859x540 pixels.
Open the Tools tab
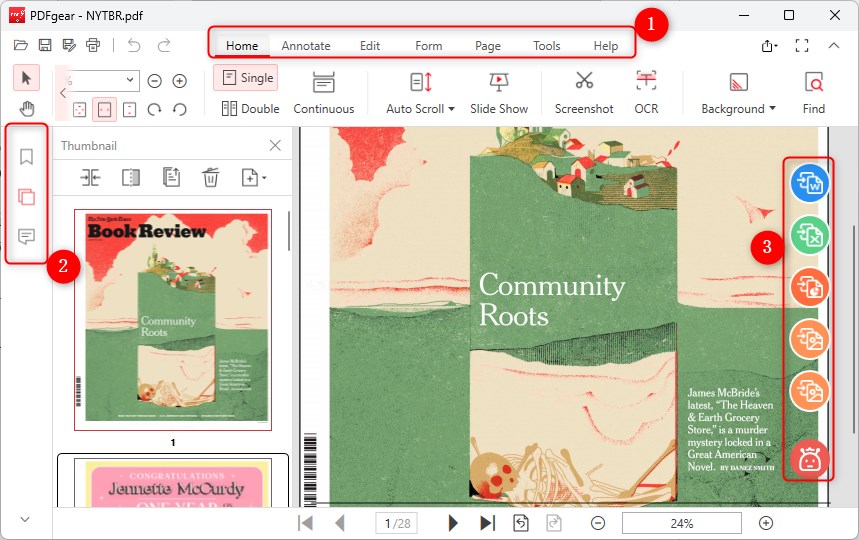547,46
